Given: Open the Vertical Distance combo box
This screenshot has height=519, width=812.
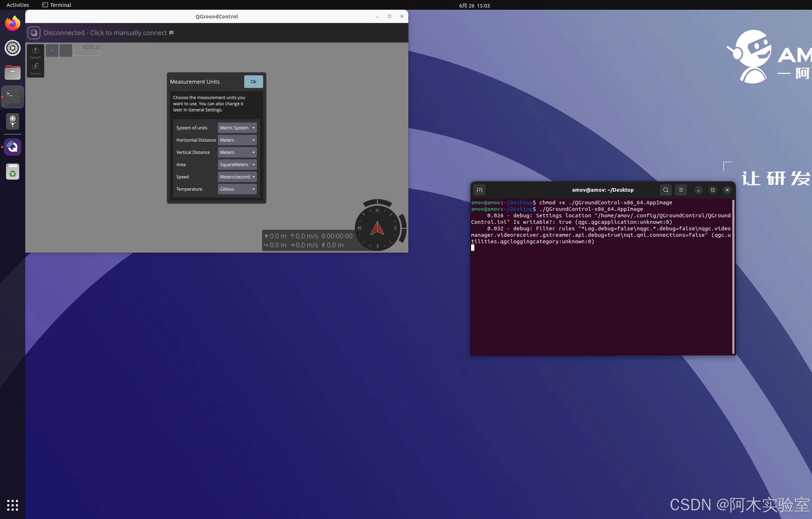Looking at the screenshot, I should point(237,152).
